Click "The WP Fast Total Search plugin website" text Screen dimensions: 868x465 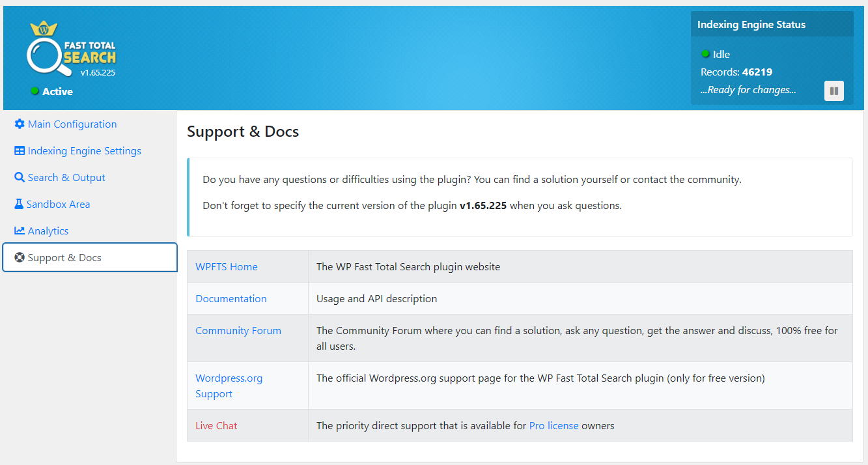408,266
